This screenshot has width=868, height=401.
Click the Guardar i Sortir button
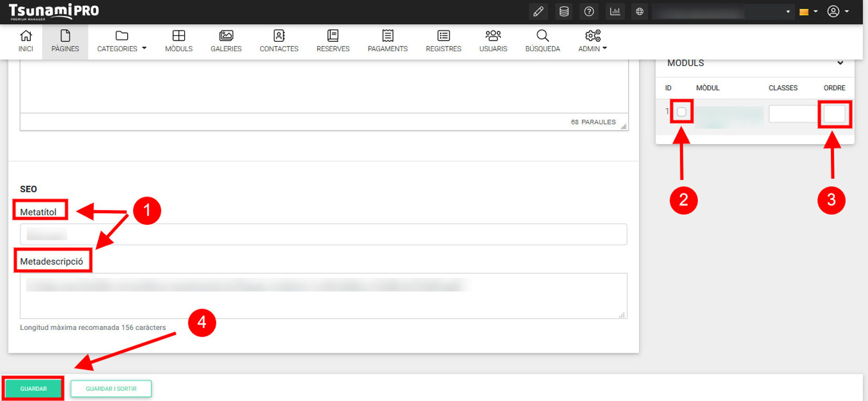[x=111, y=389]
